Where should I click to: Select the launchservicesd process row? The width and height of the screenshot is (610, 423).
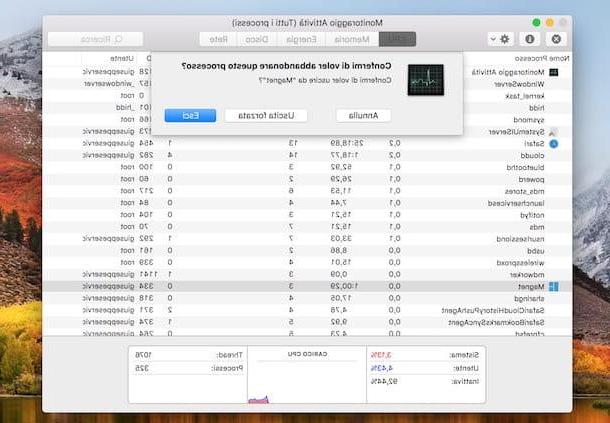coord(307,203)
